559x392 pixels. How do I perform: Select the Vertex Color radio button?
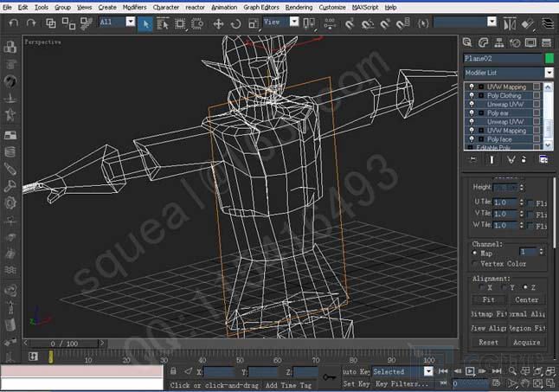coord(474,264)
